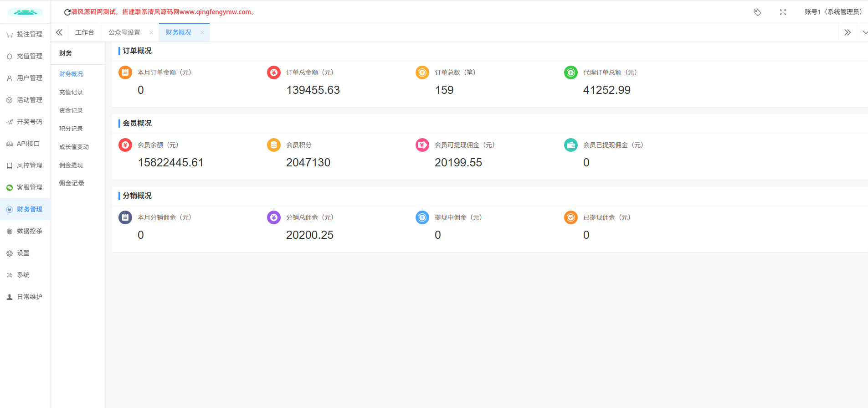Viewport: 868px width, 408px height.
Task: Click the yellow member points coin icon
Action: click(274, 145)
